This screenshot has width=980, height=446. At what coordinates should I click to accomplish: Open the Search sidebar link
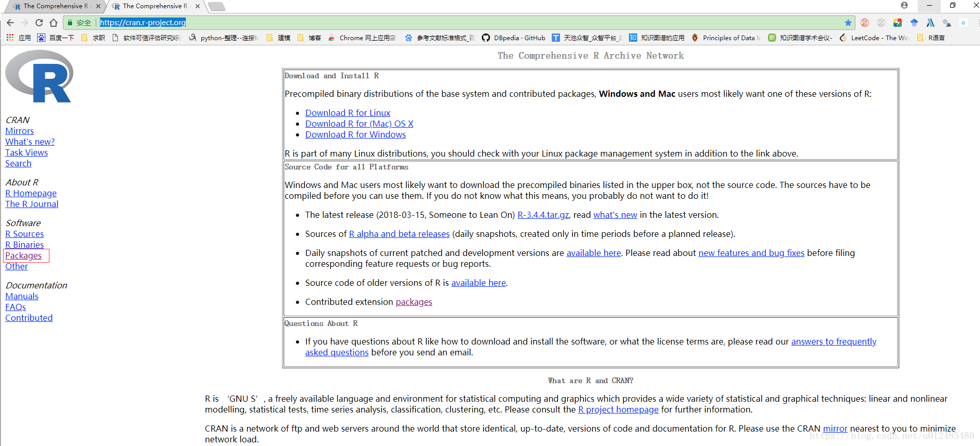[18, 163]
